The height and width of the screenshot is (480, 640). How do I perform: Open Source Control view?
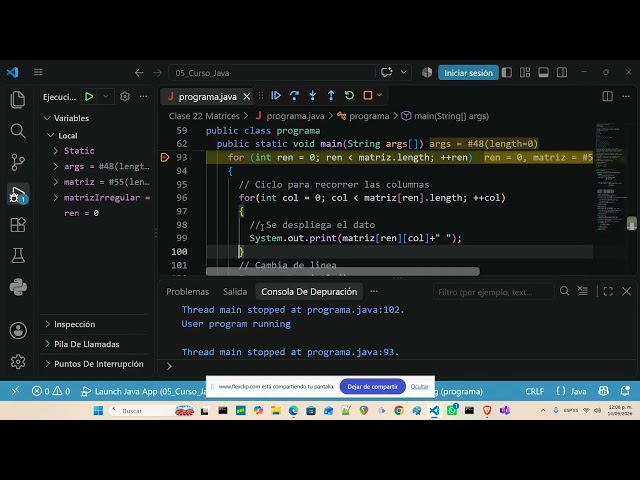18,162
